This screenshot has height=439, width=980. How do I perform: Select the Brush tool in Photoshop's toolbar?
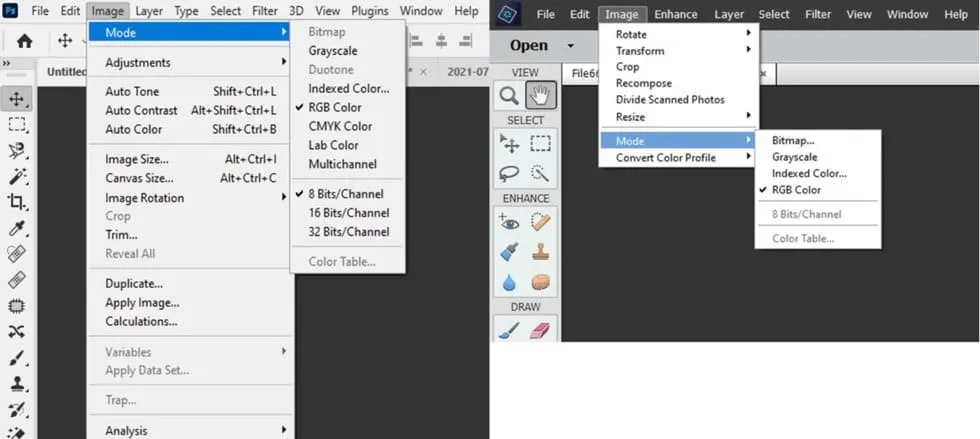point(17,357)
